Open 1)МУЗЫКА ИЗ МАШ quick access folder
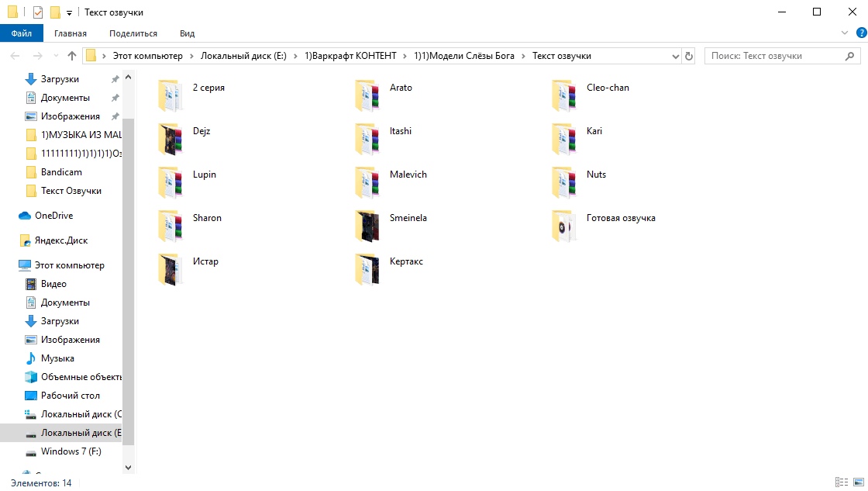 pos(73,135)
